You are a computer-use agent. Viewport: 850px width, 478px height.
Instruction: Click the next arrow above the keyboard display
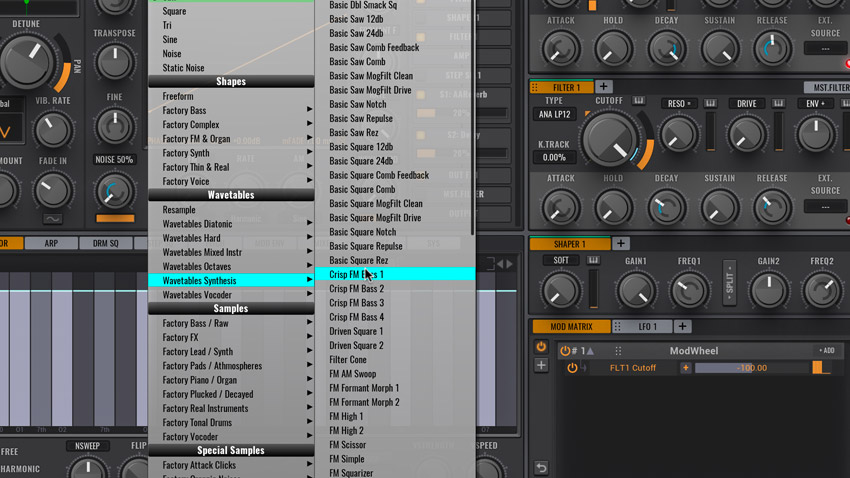[510, 264]
